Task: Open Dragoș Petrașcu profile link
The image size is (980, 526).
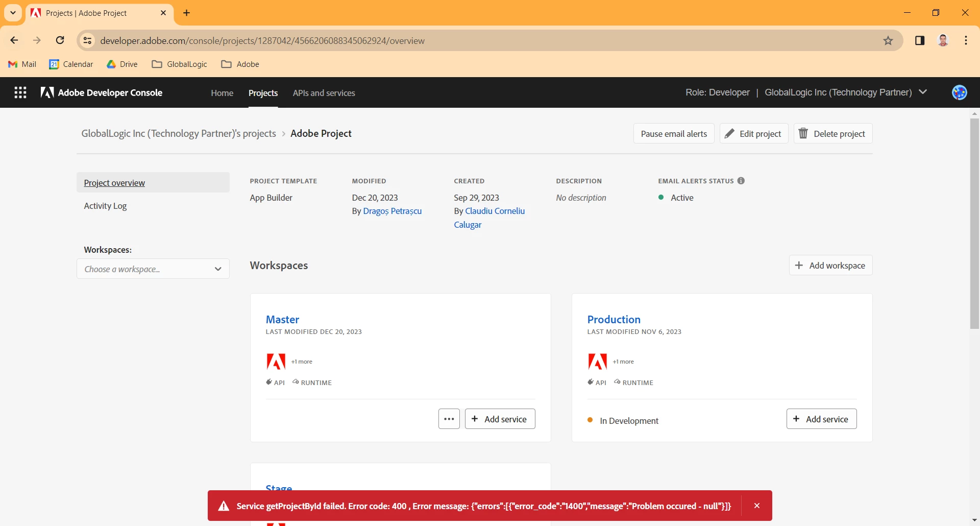Action: click(393, 211)
